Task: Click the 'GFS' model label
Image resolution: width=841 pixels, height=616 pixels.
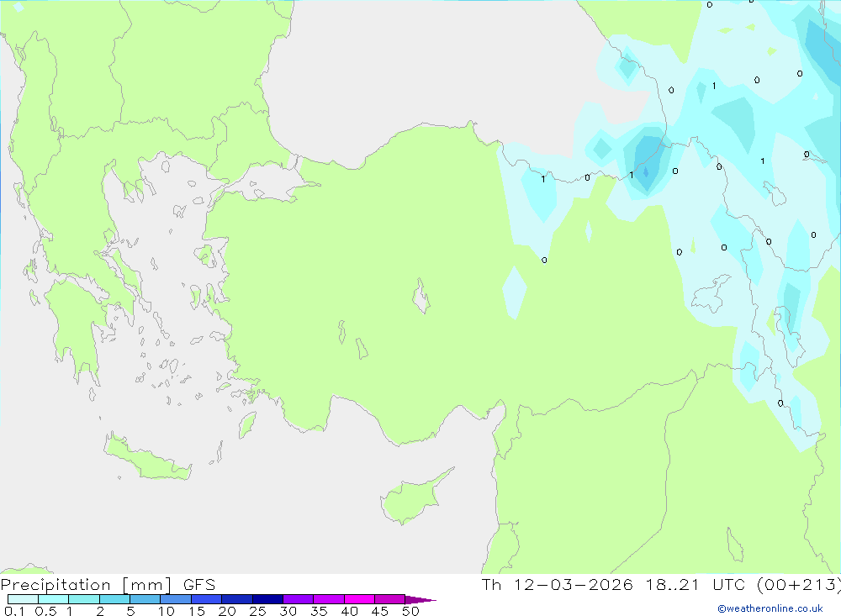Action: click(199, 585)
